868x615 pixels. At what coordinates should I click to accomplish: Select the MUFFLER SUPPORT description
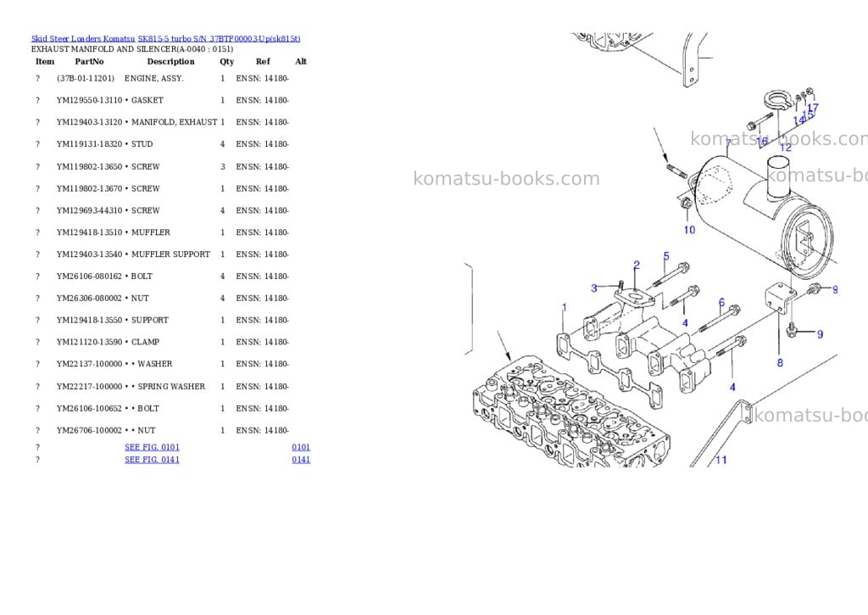170,254
